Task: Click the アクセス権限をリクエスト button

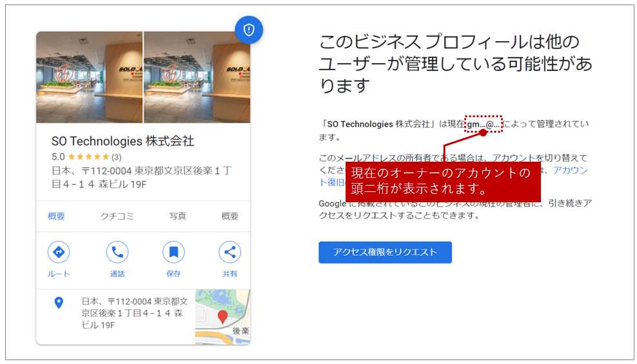Action: [x=385, y=253]
